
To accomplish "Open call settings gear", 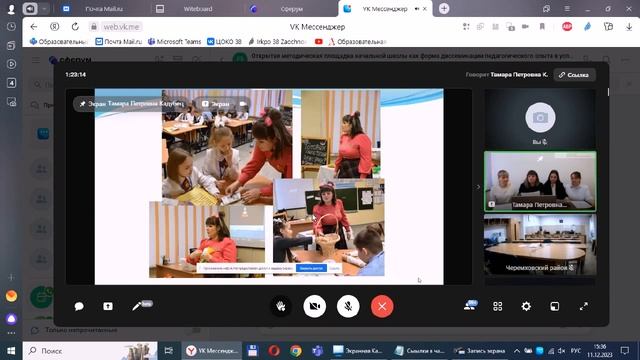I will (x=526, y=306).
